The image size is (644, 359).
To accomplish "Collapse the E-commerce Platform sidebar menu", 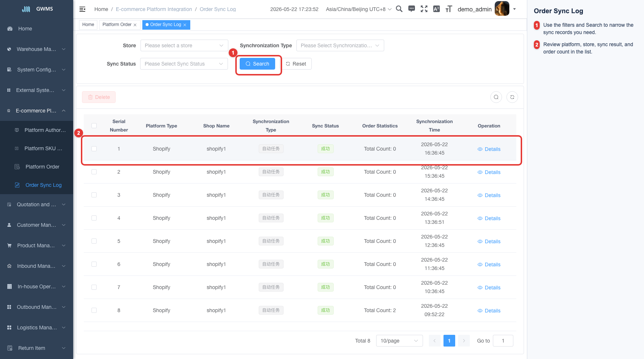I will (37, 111).
